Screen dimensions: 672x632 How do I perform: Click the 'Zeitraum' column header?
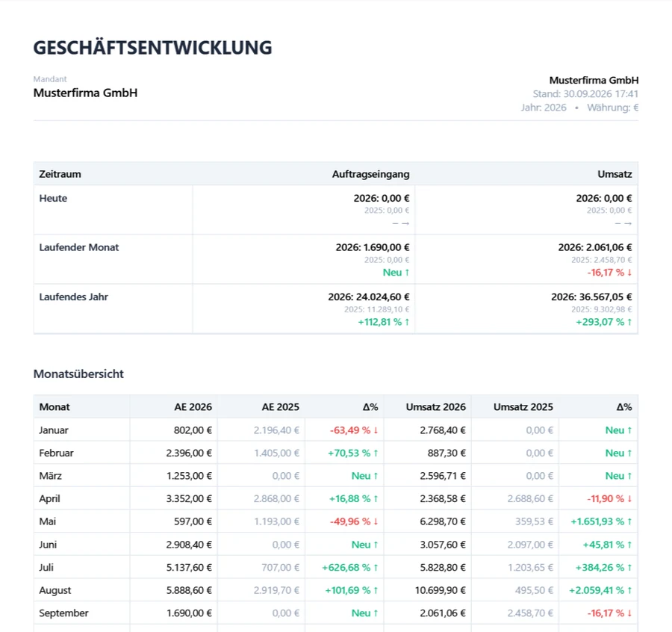(x=60, y=174)
